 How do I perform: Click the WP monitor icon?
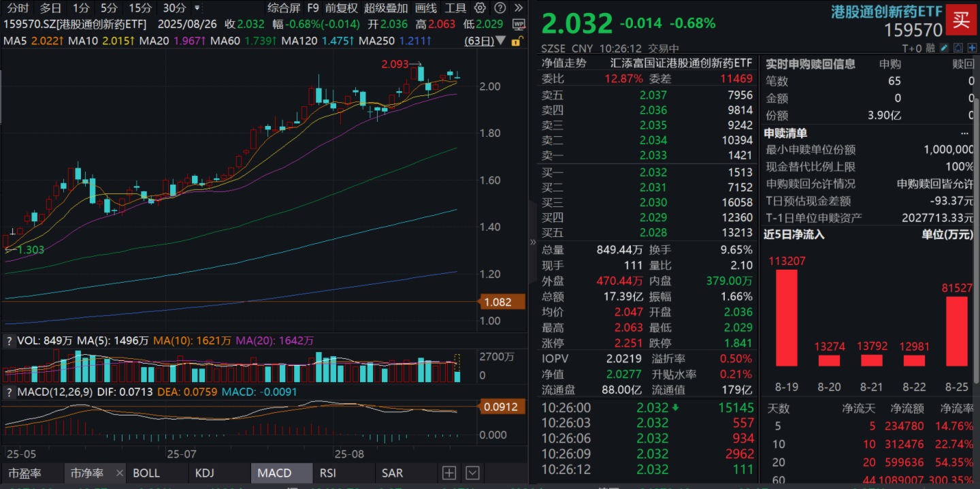[519, 24]
